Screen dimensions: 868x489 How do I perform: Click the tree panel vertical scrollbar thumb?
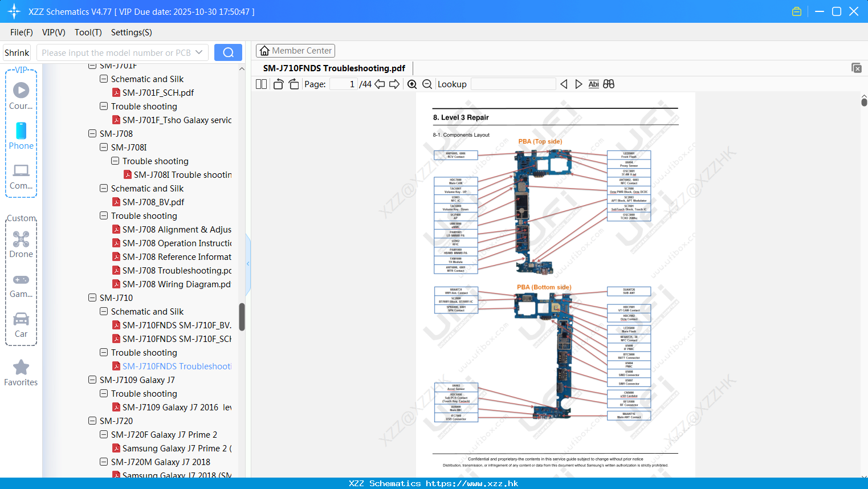(x=242, y=317)
